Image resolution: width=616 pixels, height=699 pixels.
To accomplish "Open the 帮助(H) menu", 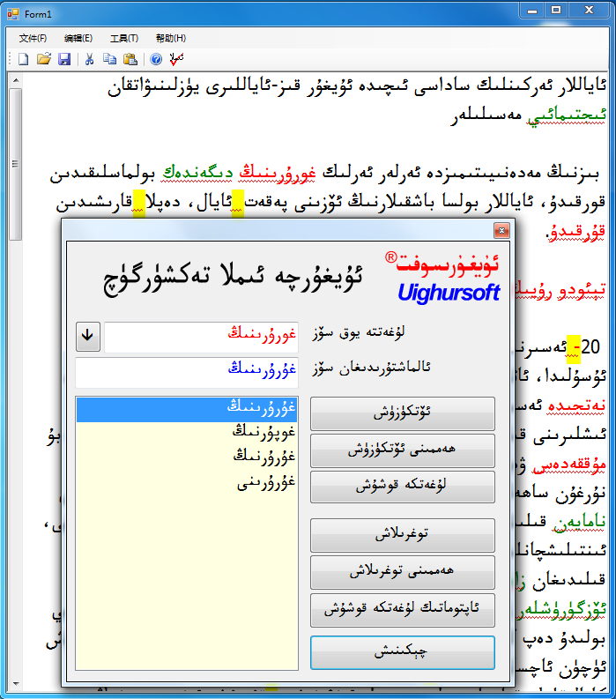I will coord(171,38).
